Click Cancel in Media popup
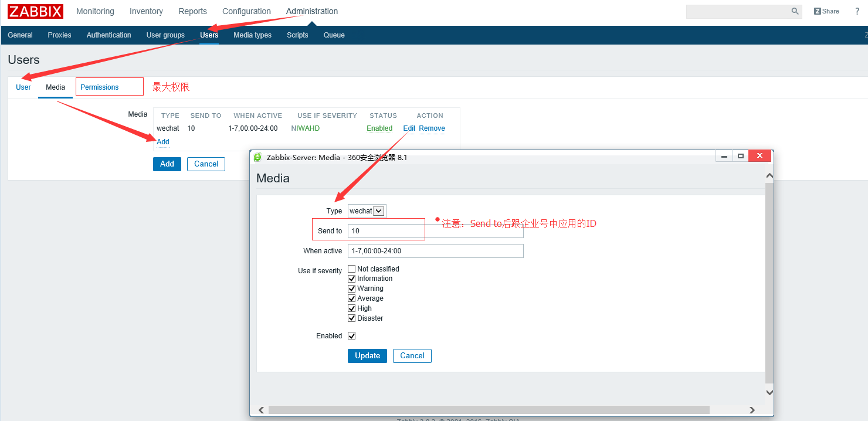This screenshot has height=421, width=868. click(412, 356)
